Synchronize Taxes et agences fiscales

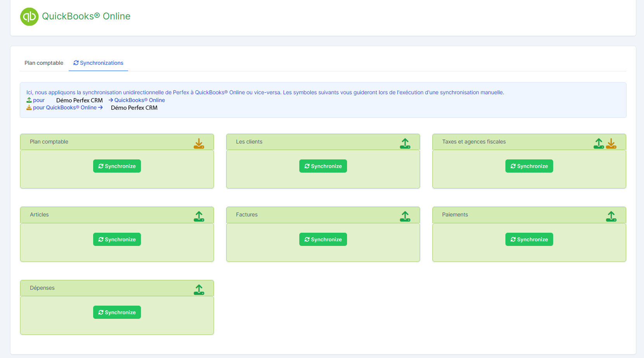pyautogui.click(x=529, y=166)
